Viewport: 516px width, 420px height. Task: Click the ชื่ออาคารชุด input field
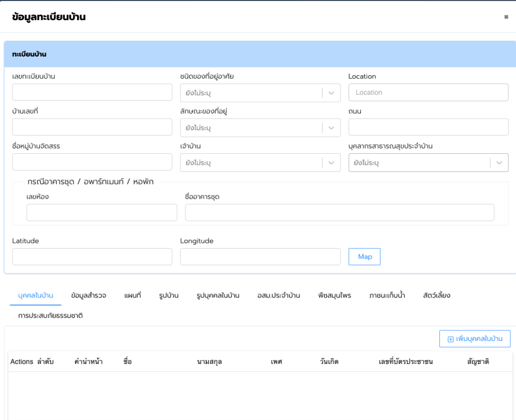(339, 212)
